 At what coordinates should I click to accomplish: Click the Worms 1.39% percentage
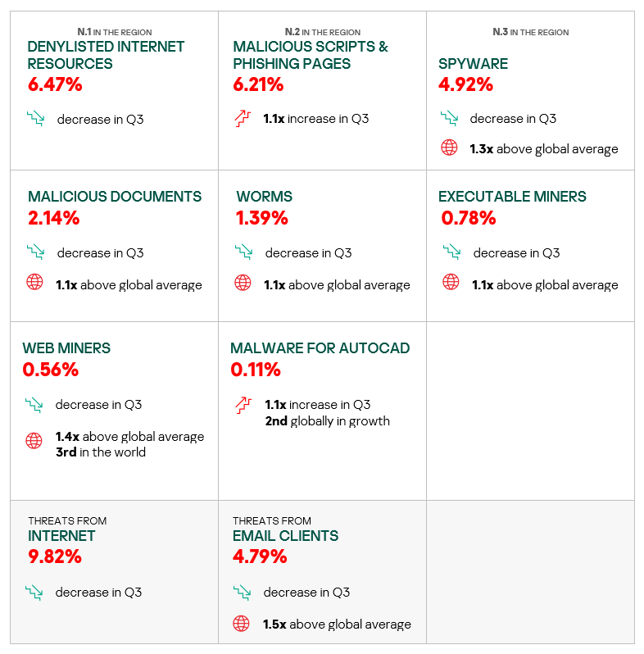coord(262,218)
